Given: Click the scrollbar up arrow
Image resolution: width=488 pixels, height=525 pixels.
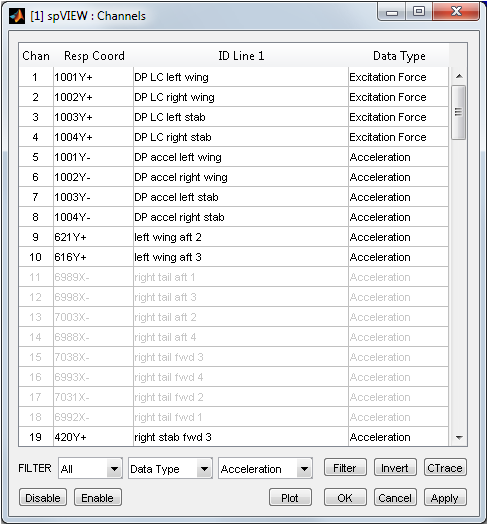Looking at the screenshot, I should 459,76.
